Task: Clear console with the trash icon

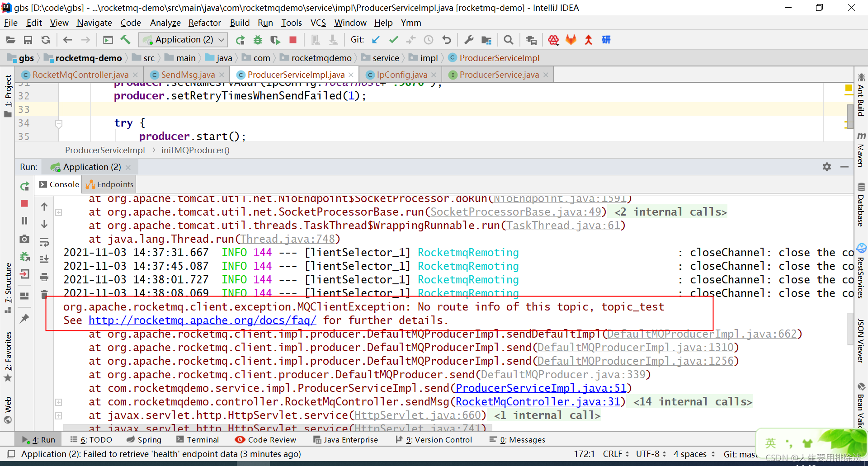Action: click(x=44, y=294)
